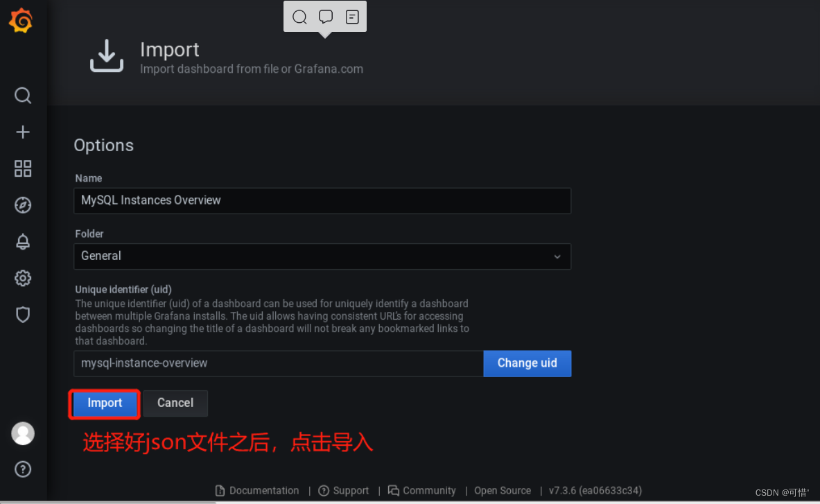
Task: Open the Dashboards grid icon
Action: coord(22,168)
